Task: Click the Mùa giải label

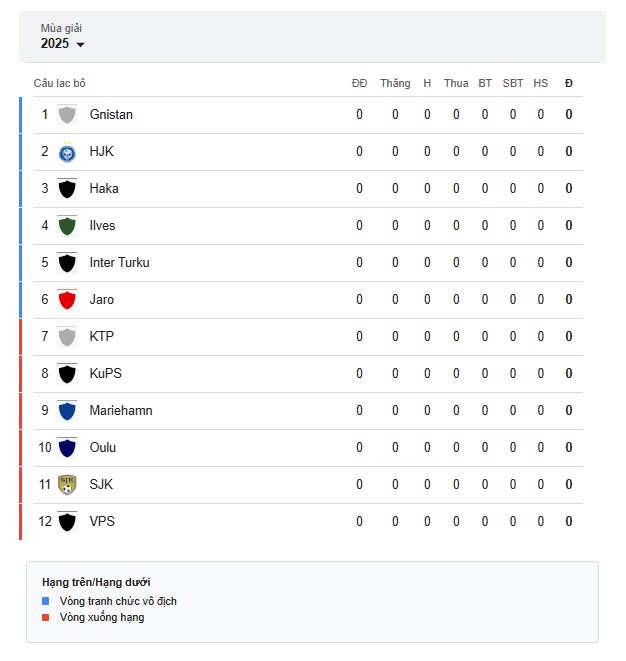Action: [x=61, y=28]
